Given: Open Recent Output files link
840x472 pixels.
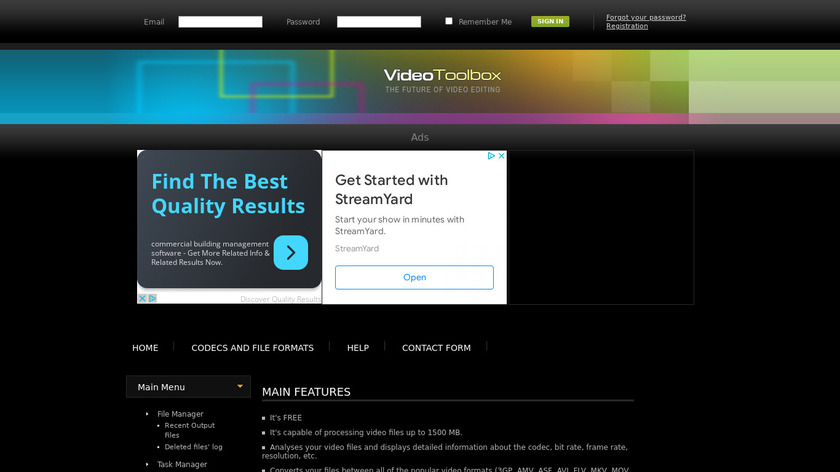Looking at the screenshot, I should coord(190,430).
